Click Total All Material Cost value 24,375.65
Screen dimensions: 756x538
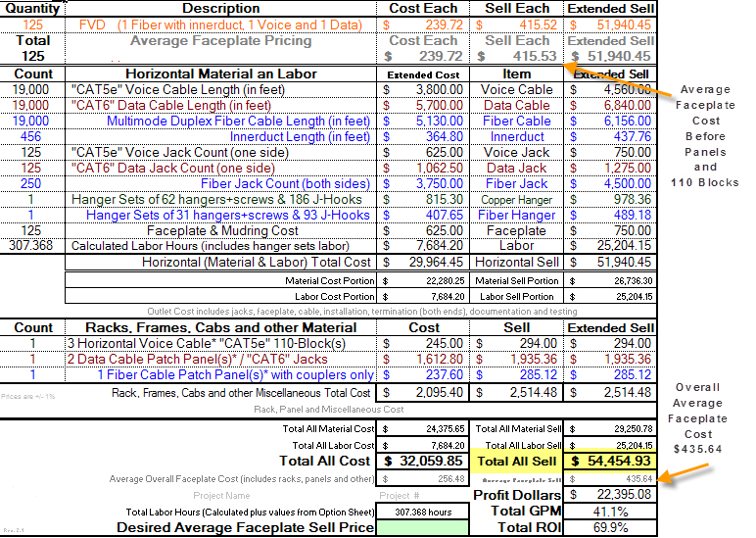[422, 429]
